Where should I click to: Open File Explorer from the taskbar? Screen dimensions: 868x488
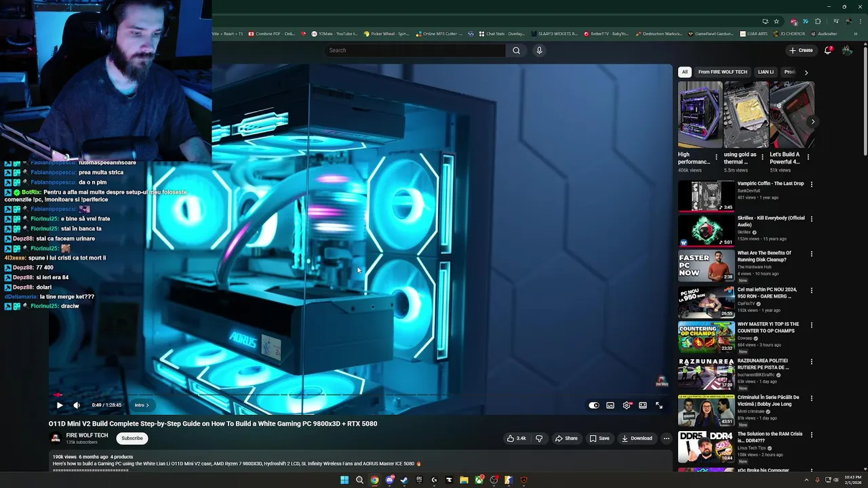(x=464, y=480)
